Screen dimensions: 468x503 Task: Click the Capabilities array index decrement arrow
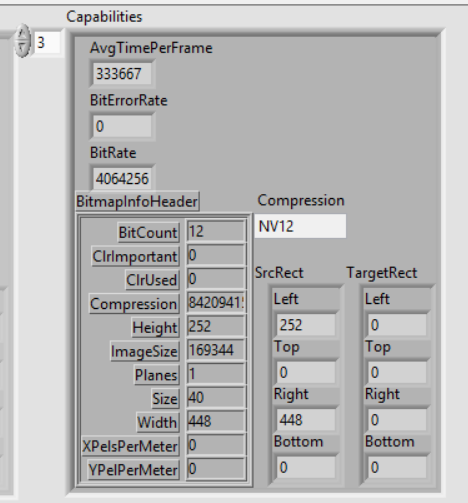[23, 49]
